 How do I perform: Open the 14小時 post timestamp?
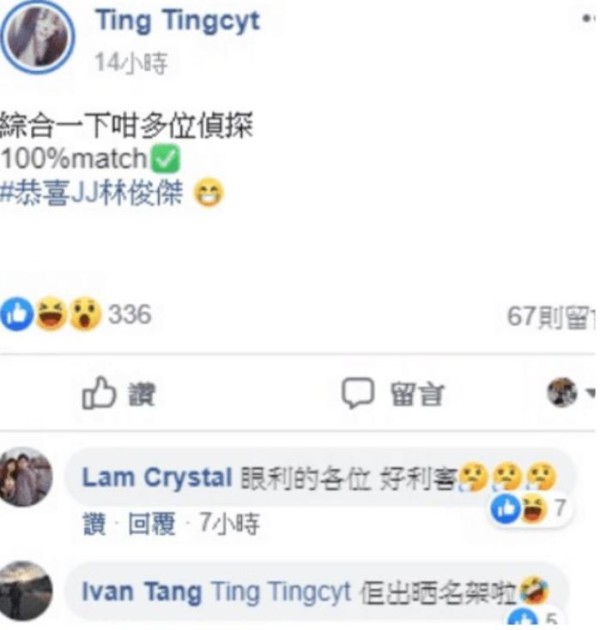point(131,63)
